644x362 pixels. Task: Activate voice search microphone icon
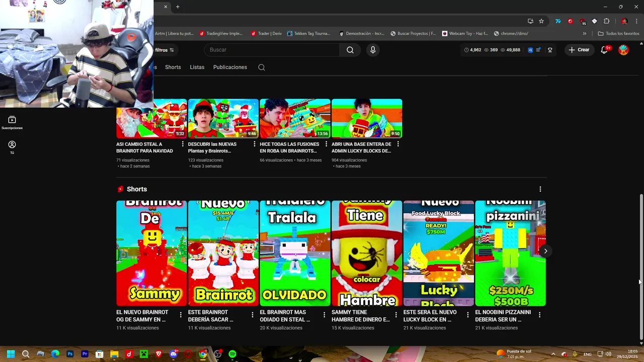point(373,50)
